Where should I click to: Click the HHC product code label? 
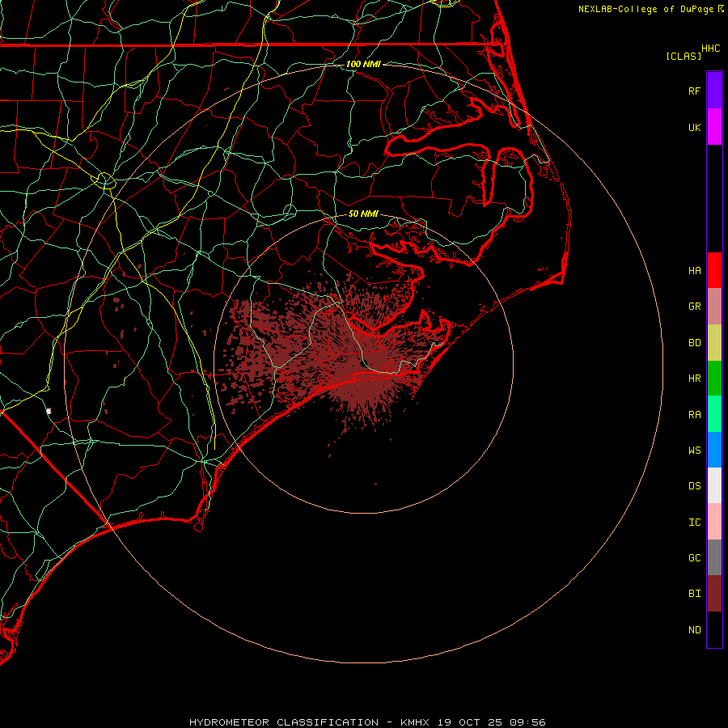[711, 49]
